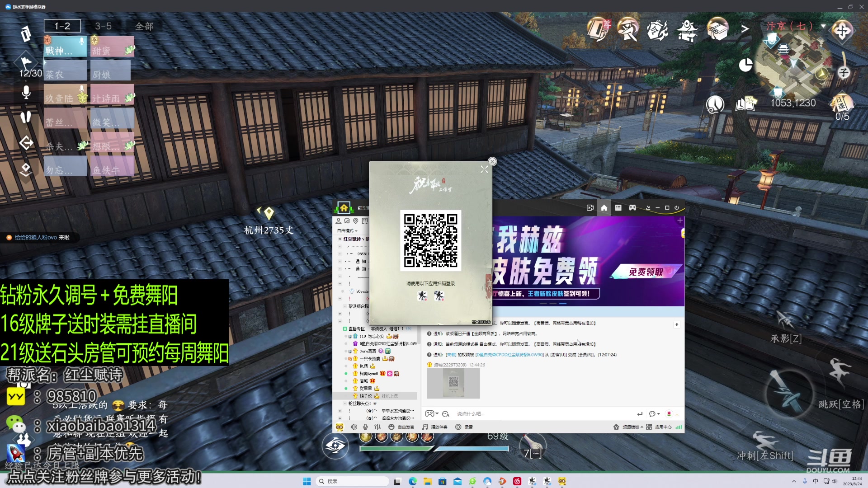
Task: Open NetEase Cloud Music taskbar icon
Action: click(x=517, y=481)
